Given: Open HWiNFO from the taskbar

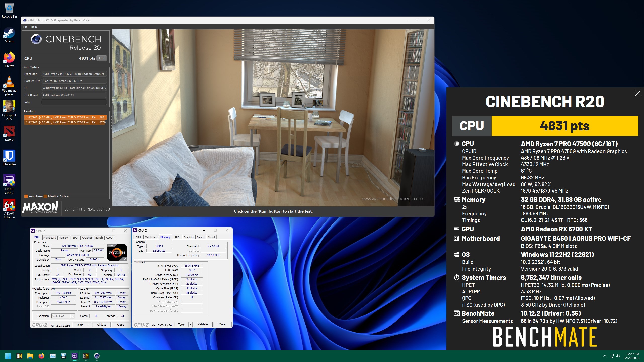Looking at the screenshot, I should tap(64, 356).
